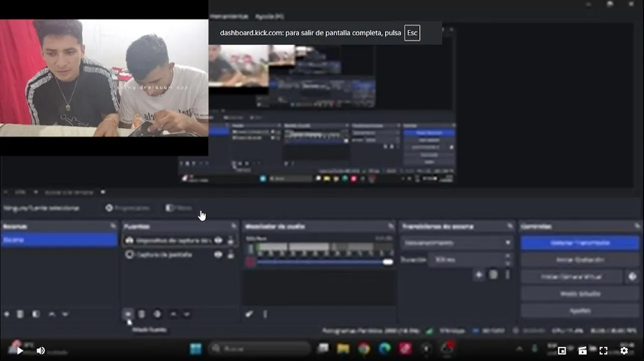Screen dimensions: 644x361
Task: Pop out the Fuentes dock panel icon
Action: (234, 227)
